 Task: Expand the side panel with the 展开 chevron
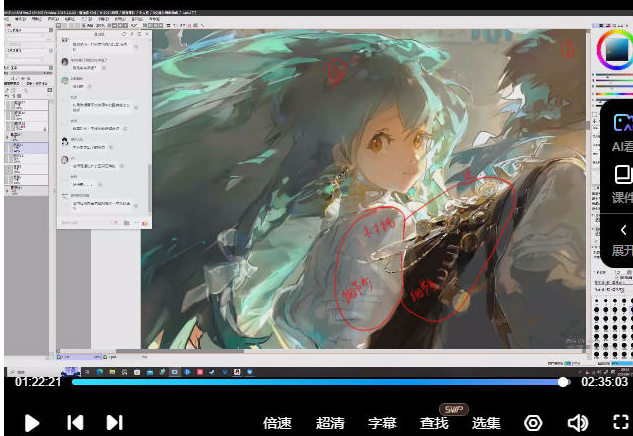click(x=623, y=231)
